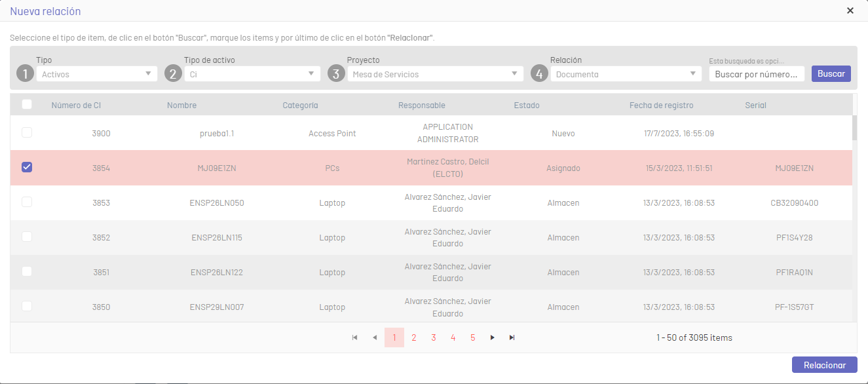Uncheck the box for CI 3854
The height and width of the screenshot is (384, 868).
(x=27, y=167)
